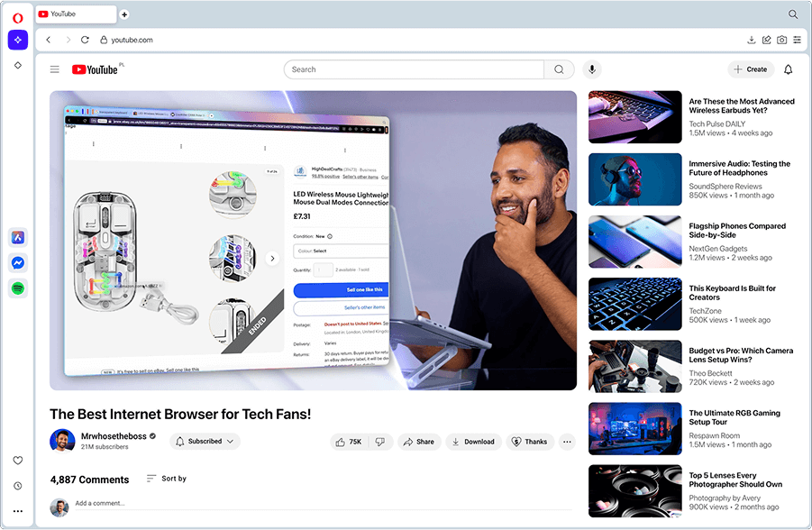Click the site lock icon in address bar

pos(104,40)
